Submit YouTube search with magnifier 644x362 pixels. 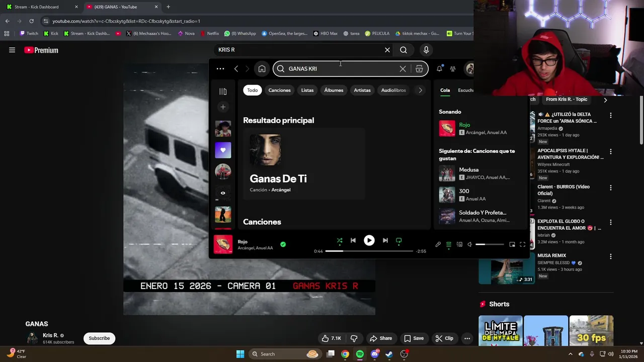(x=404, y=50)
